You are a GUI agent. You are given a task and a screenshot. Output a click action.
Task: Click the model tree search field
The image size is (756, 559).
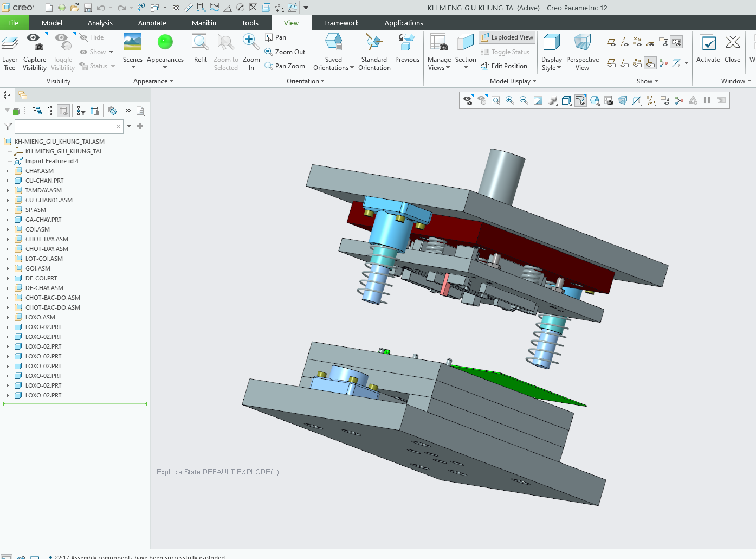click(65, 126)
